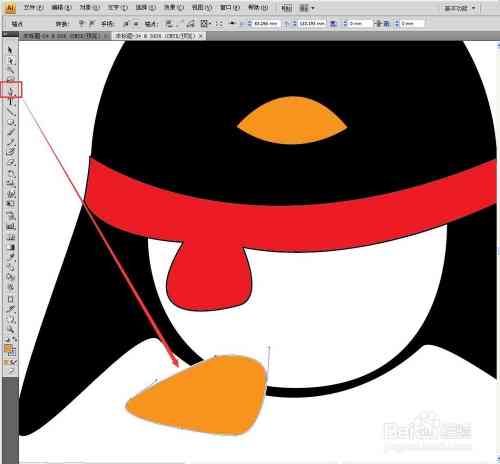This screenshot has width=500, height=464.
Task: Activate the Paintbrush tool
Action: 11,132
